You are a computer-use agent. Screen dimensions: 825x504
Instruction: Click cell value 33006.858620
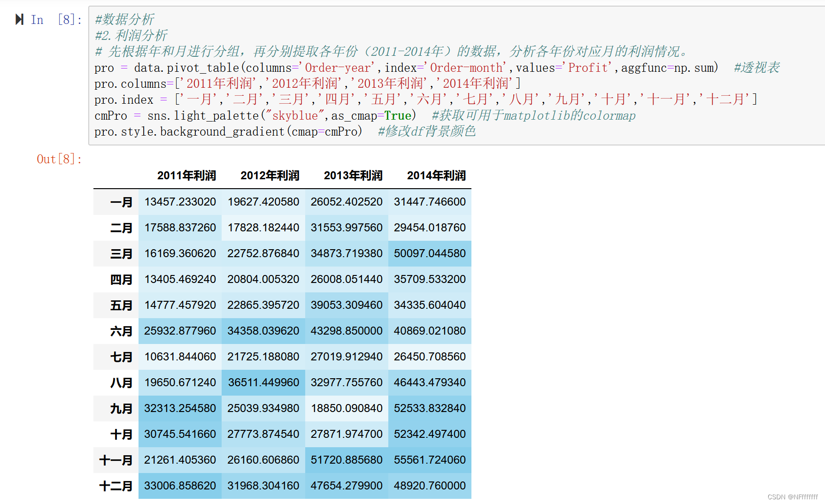180,486
